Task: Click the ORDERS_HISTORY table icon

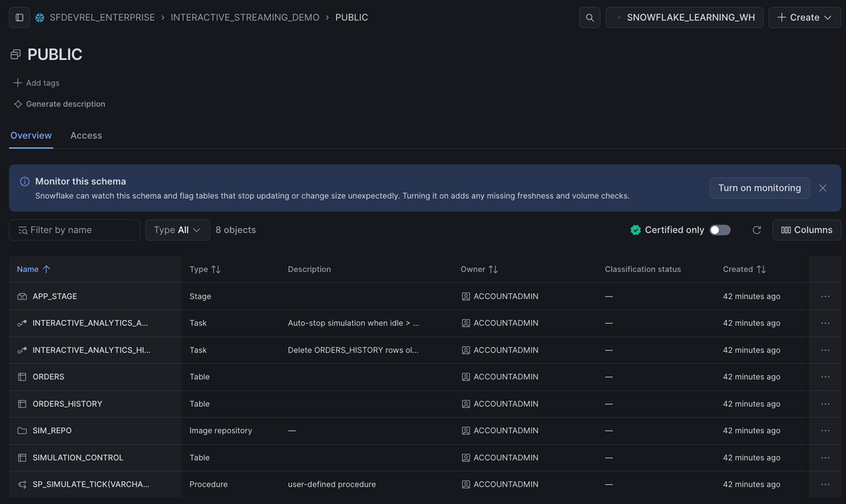Action: tap(22, 403)
